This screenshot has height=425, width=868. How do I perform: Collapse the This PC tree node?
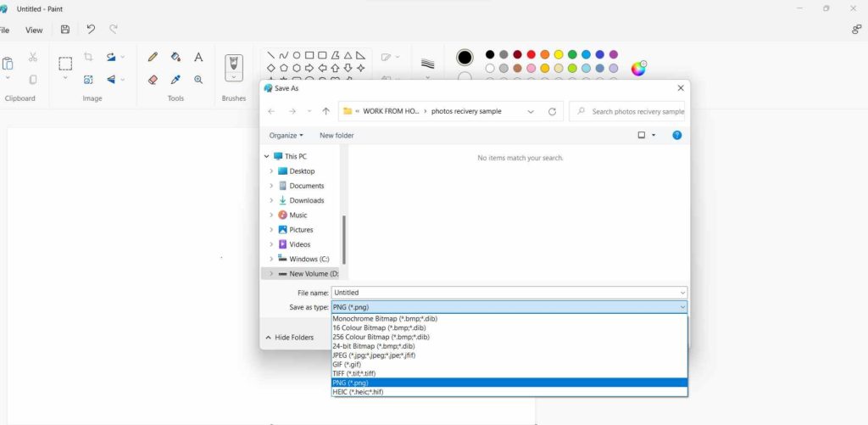pos(267,157)
